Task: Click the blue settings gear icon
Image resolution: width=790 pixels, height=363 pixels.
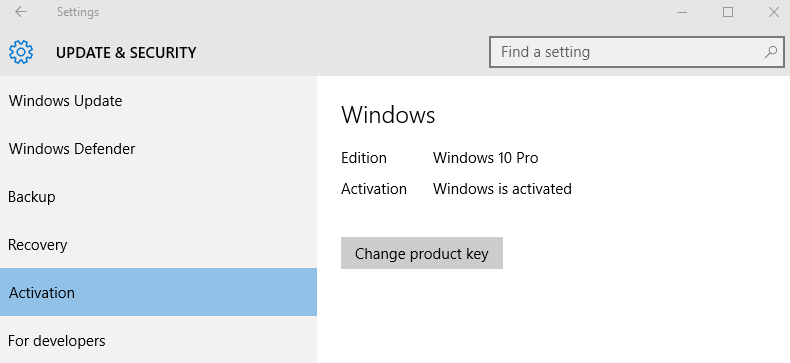Action: [x=21, y=52]
